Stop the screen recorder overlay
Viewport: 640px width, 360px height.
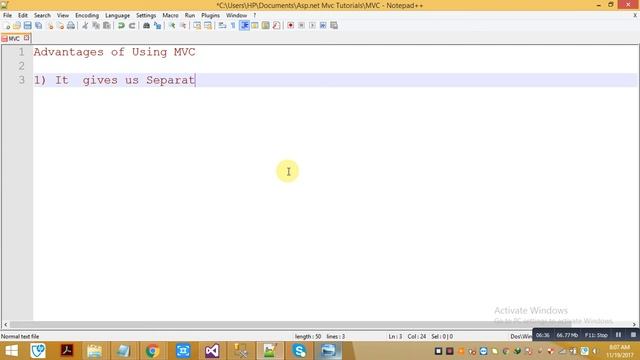coord(633,335)
